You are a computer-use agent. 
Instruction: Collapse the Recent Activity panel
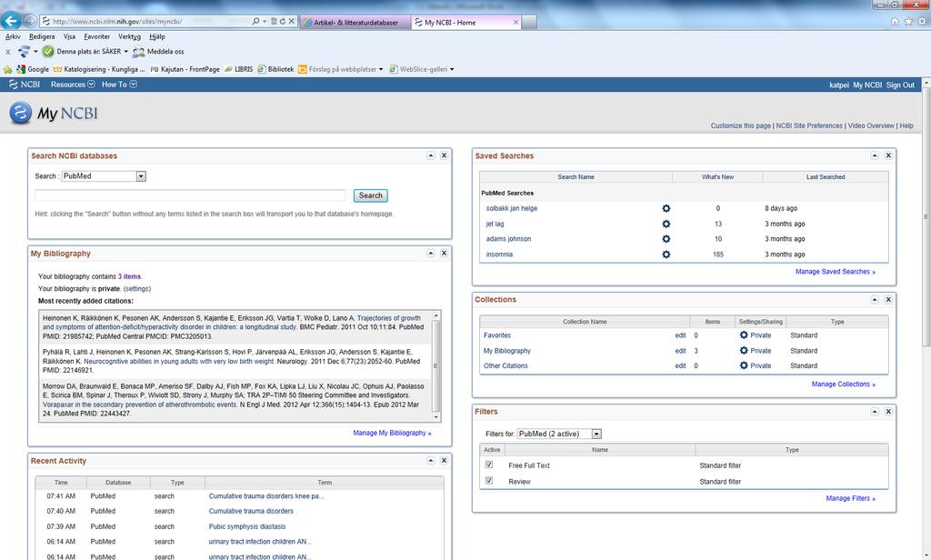[x=431, y=460]
